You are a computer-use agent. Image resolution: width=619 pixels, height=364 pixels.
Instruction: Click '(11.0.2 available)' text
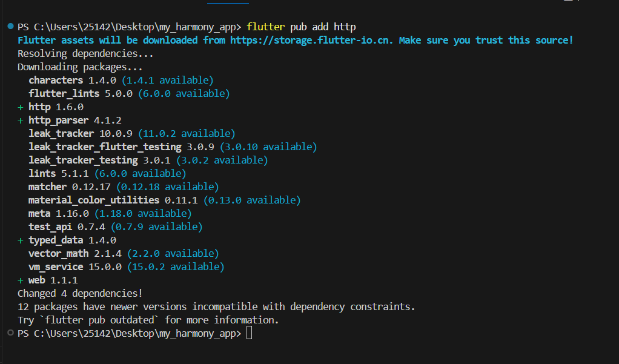187,133
